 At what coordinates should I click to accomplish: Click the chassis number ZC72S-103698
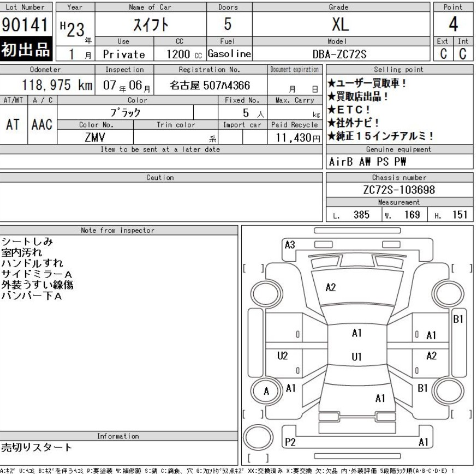(x=400, y=190)
